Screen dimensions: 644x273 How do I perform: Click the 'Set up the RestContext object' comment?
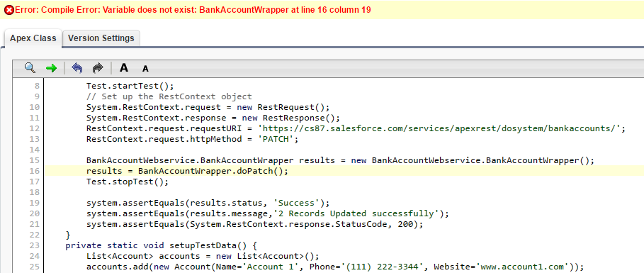169,96
